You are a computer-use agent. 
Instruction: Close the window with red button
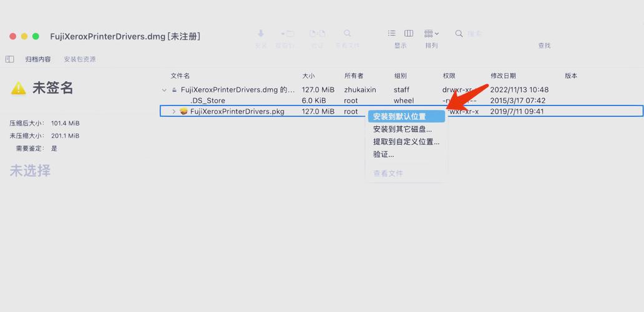tap(12, 37)
